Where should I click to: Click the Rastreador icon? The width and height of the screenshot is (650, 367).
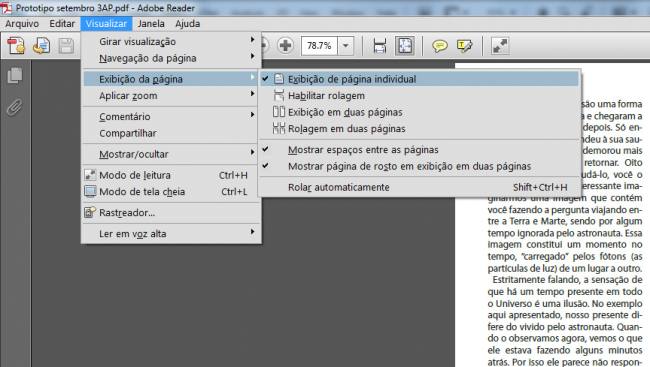90,212
